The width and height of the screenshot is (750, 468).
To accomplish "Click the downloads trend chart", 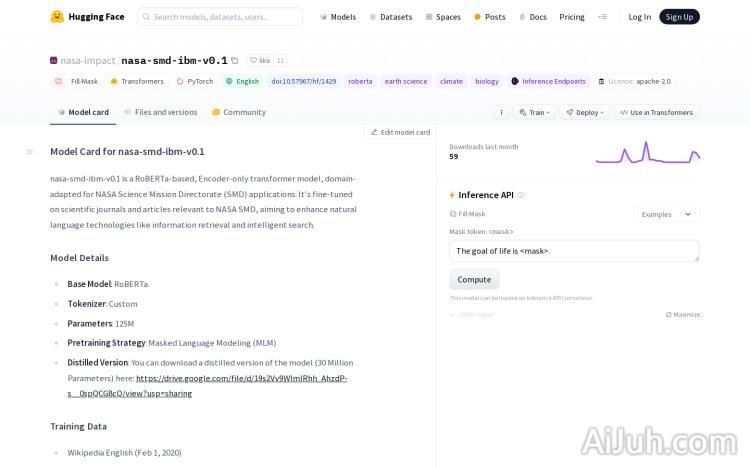I will click(647, 152).
